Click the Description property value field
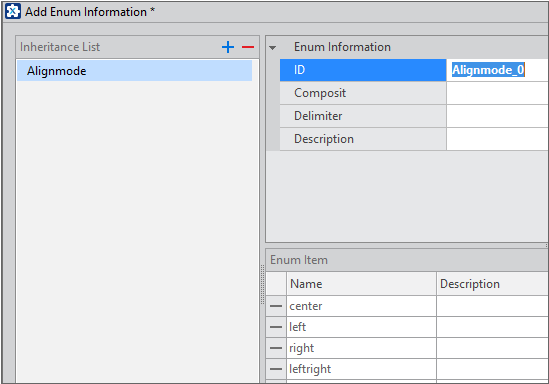The height and width of the screenshot is (384, 549). coord(497,139)
